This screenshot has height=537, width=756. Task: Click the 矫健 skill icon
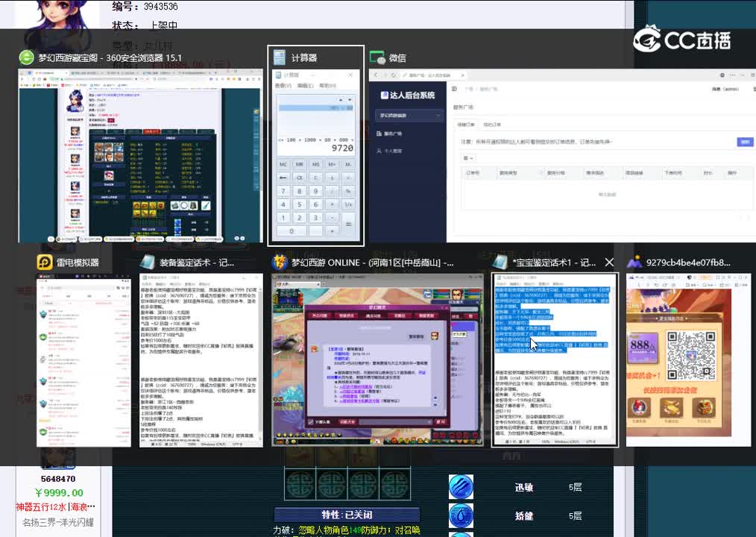[461, 516]
